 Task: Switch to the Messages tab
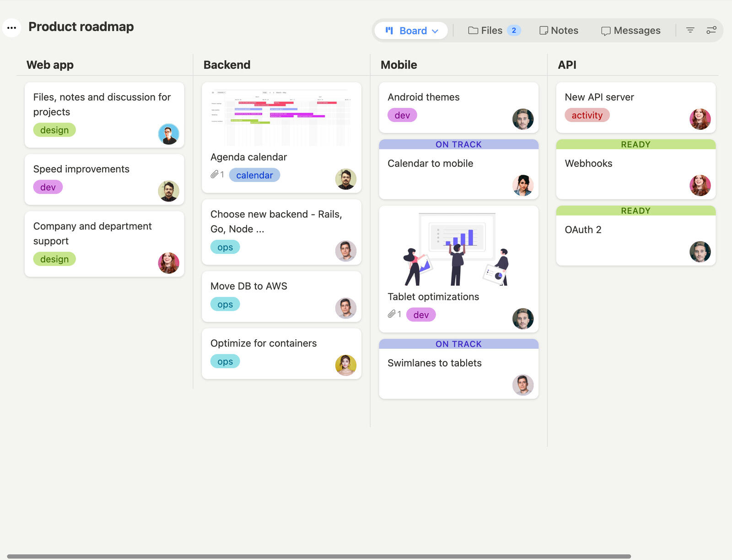pyautogui.click(x=630, y=31)
